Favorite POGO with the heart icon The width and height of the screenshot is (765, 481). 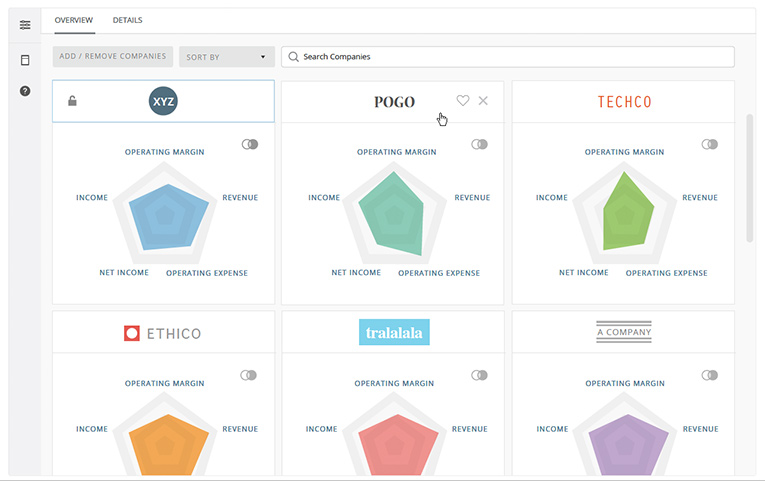pos(463,100)
